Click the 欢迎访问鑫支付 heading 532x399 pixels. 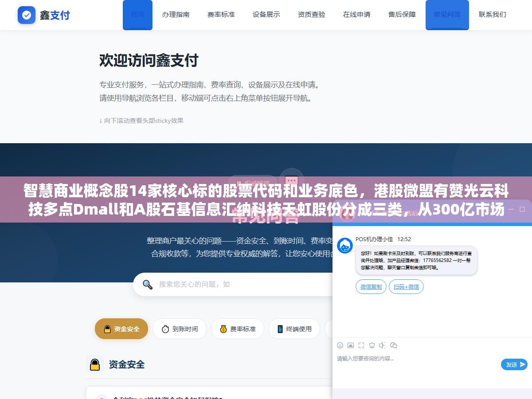149,60
